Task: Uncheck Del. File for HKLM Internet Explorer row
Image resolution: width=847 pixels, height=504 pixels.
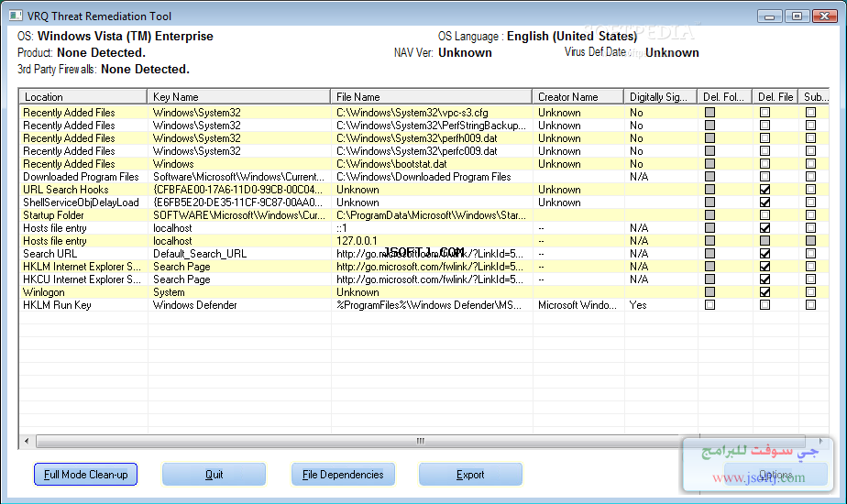Action: pyautogui.click(x=764, y=267)
